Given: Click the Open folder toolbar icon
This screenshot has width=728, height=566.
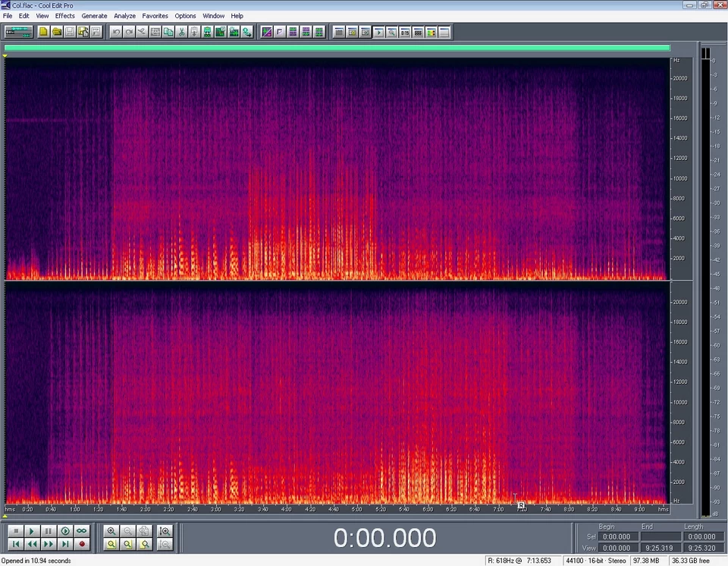Looking at the screenshot, I should [x=57, y=32].
